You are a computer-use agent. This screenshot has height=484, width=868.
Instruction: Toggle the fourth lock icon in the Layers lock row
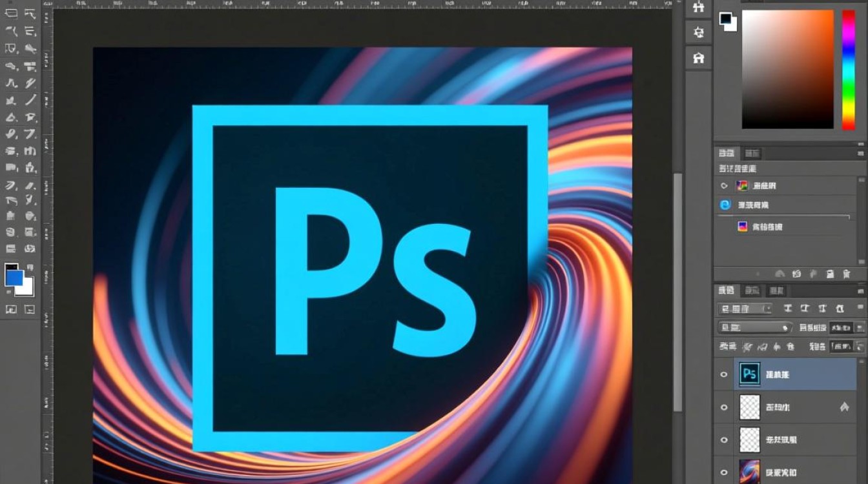[789, 347]
